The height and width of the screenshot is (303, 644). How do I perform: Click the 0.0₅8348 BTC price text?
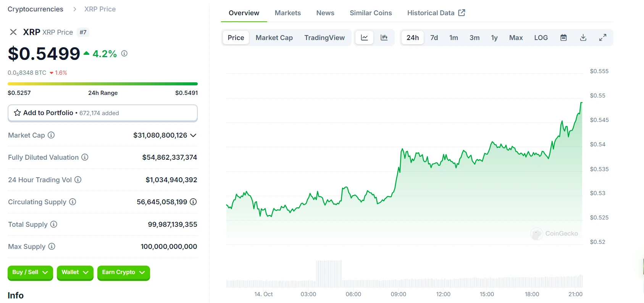tap(27, 73)
